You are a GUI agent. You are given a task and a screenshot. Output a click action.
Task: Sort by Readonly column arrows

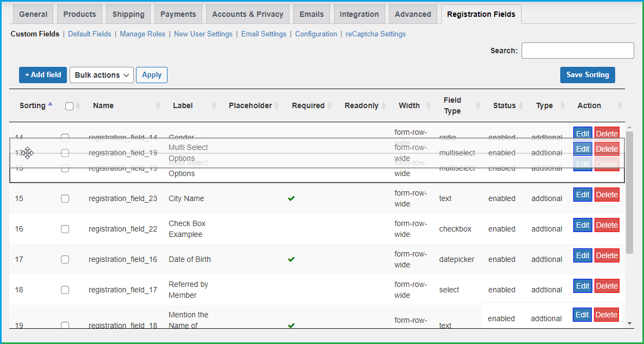pos(384,106)
